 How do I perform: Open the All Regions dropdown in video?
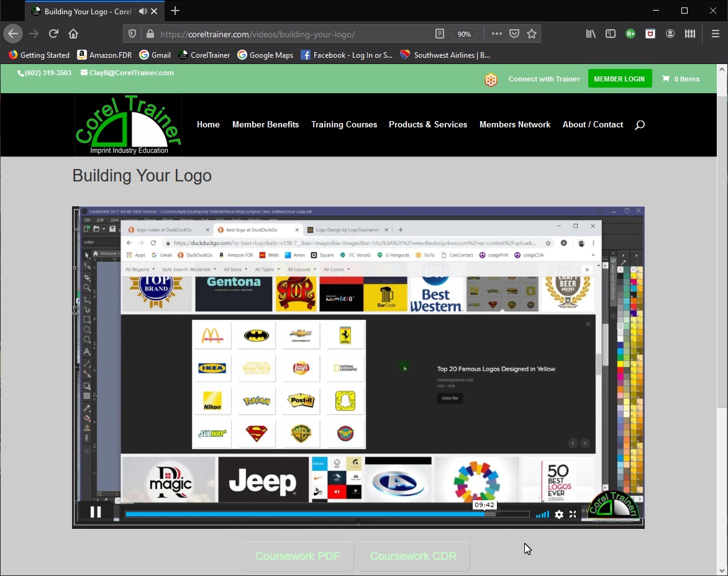click(140, 270)
